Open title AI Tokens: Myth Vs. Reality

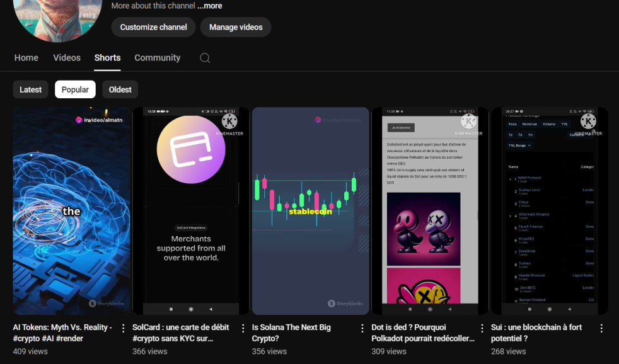tap(62, 333)
